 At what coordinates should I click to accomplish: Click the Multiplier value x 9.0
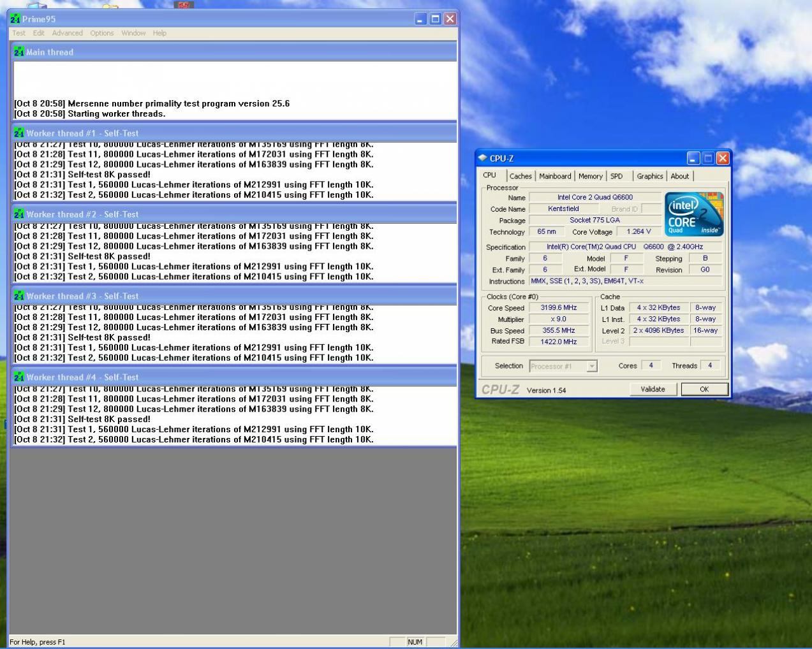point(559,319)
